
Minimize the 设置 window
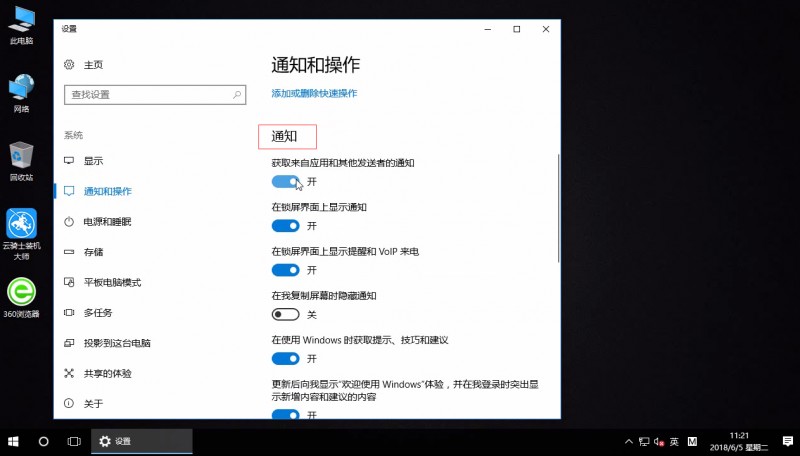pos(488,29)
